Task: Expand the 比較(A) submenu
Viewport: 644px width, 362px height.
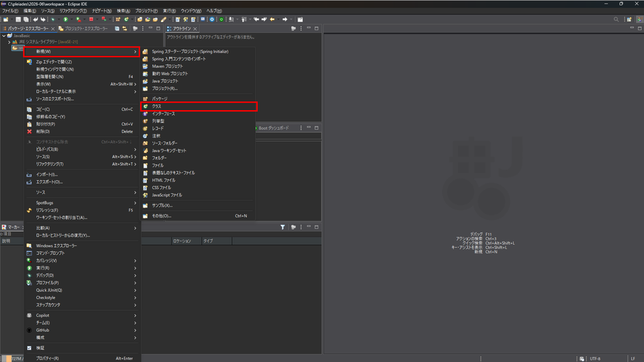Action: pos(82,228)
